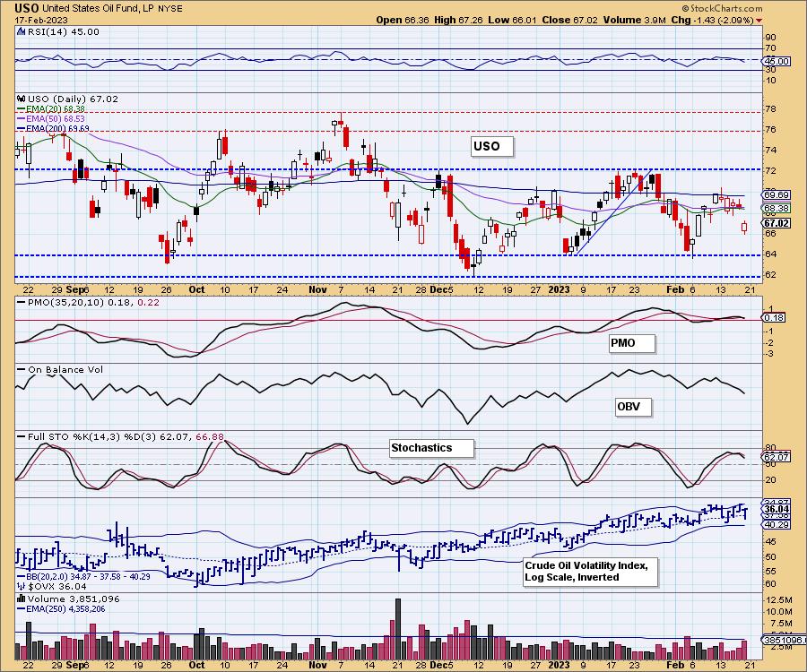The width and height of the screenshot is (807, 672).
Task: Click the EMA(250) 4,358,206 legend entry
Action: tap(61, 608)
